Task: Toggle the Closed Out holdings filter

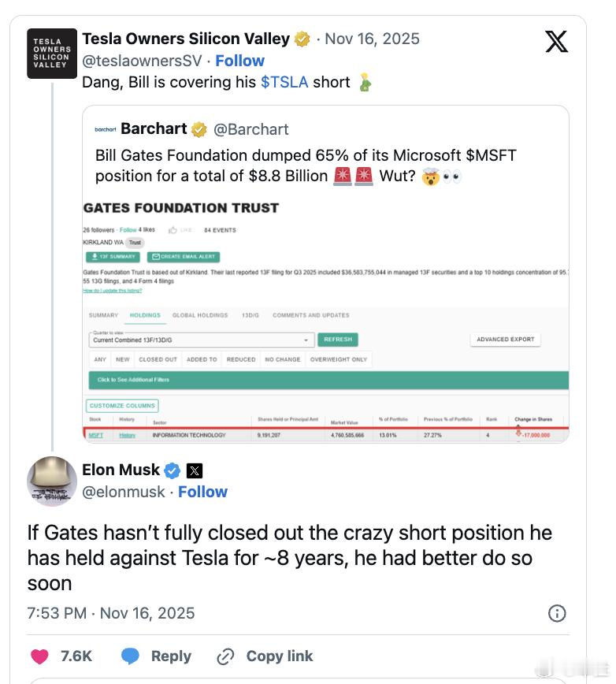Action: click(158, 359)
